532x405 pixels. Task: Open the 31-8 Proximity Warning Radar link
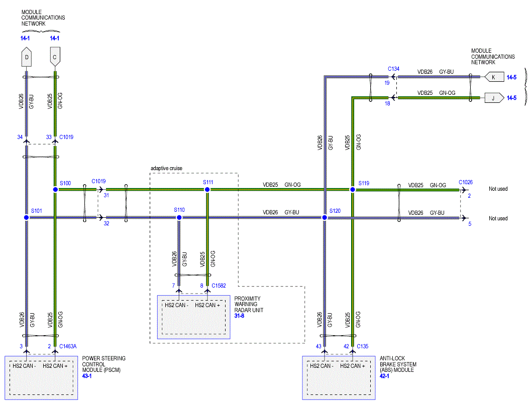pyautogui.click(x=240, y=316)
